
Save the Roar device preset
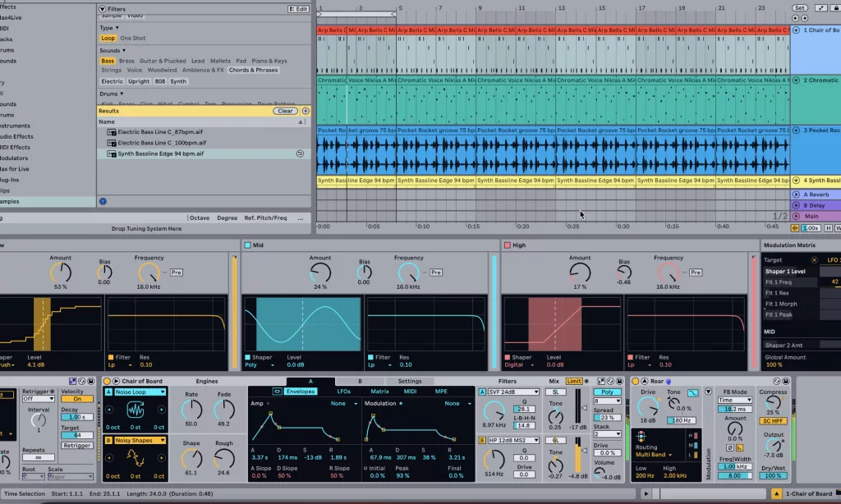tap(785, 381)
